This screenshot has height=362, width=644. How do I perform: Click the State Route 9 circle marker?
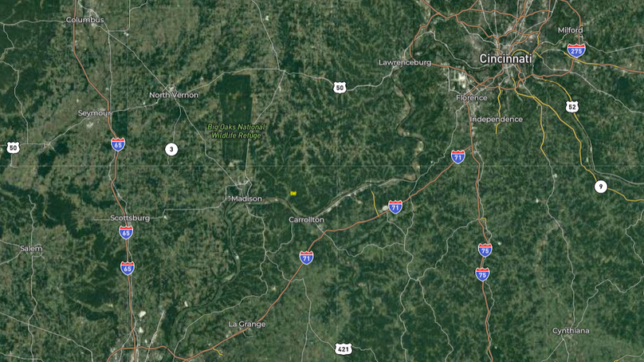pyautogui.click(x=600, y=187)
